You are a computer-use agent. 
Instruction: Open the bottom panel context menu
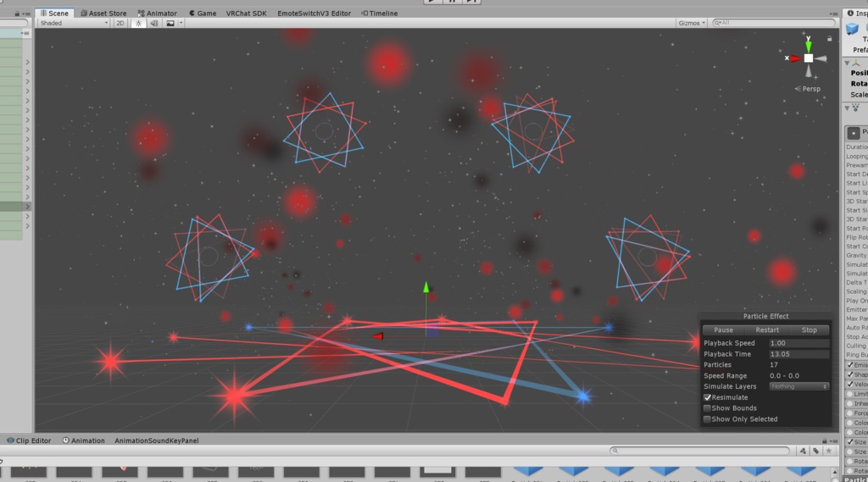tap(834, 441)
